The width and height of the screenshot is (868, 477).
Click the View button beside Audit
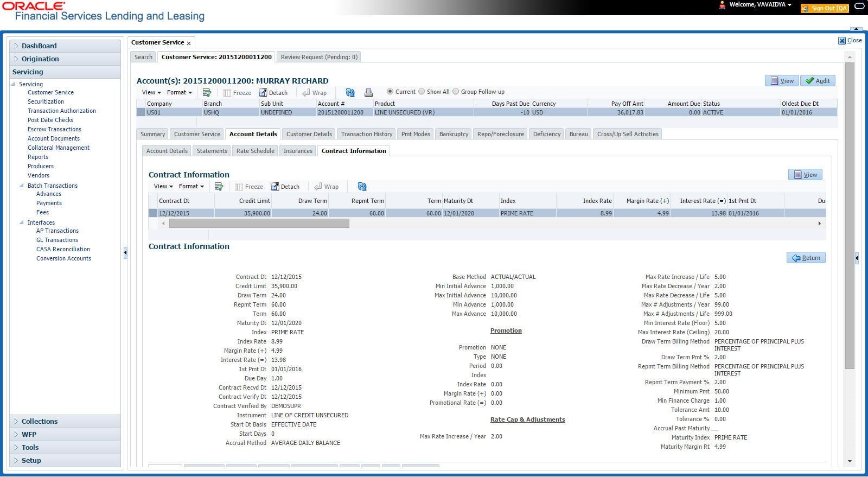[x=782, y=81]
